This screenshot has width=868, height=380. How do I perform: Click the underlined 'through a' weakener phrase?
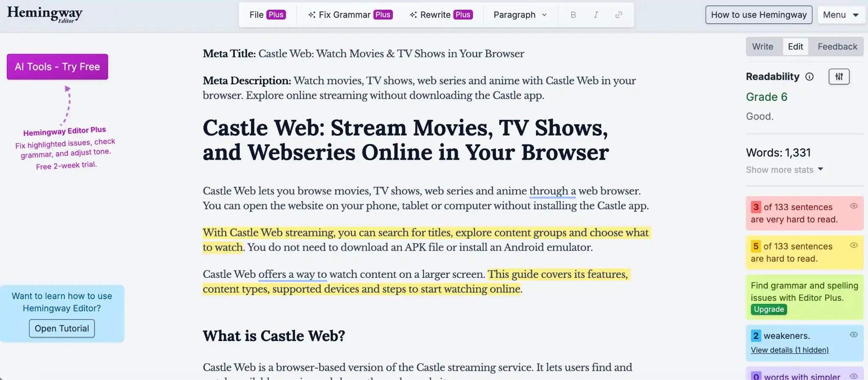coord(553,191)
